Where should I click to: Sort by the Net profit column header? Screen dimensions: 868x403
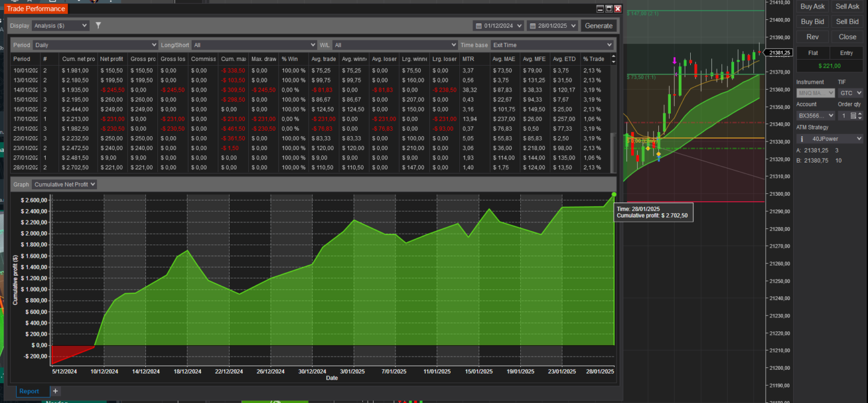click(x=113, y=59)
